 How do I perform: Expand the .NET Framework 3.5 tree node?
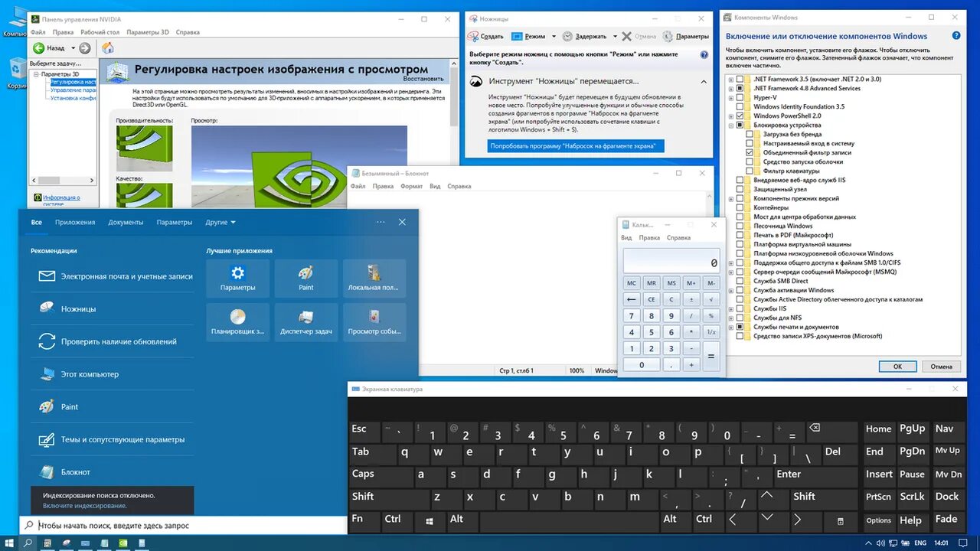[732, 78]
